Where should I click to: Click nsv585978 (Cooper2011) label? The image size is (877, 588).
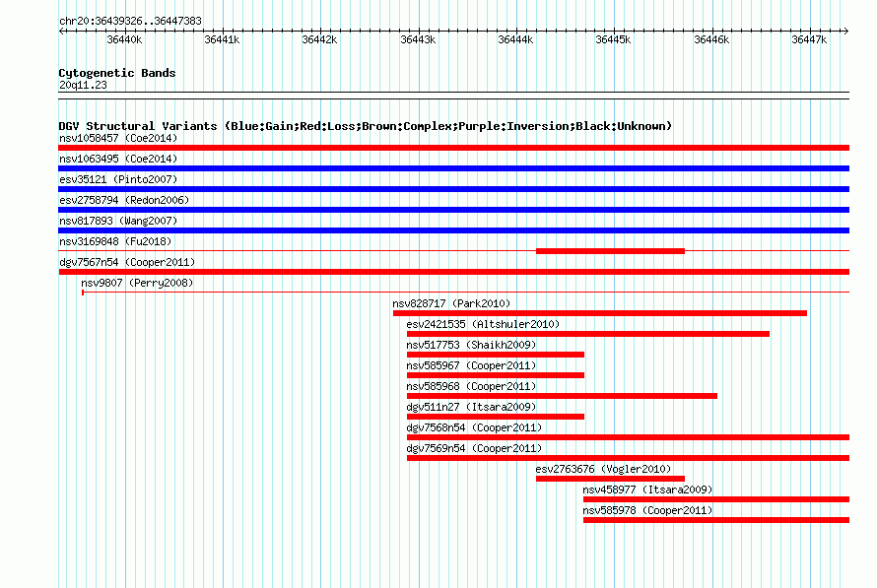(x=647, y=510)
